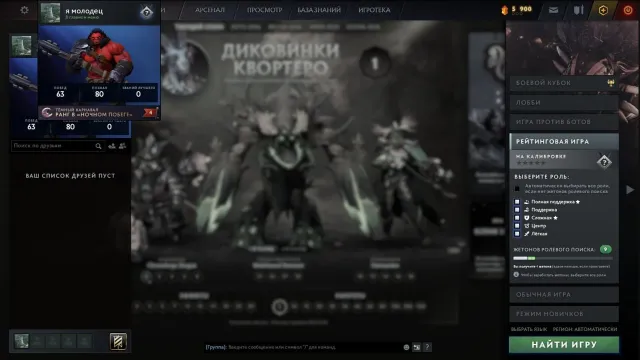Screen dimensions: 640x360
Task: Click the chat wheel icon in the chat bar
Action: point(416,347)
